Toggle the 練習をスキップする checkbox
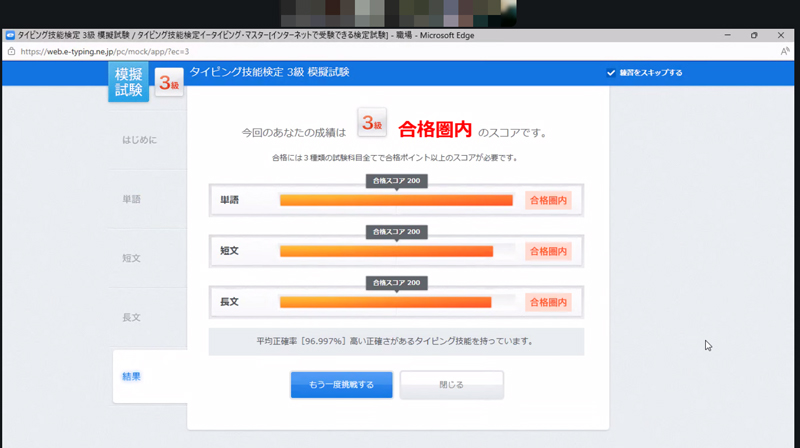Viewport: 800px width, 448px height. pos(611,72)
